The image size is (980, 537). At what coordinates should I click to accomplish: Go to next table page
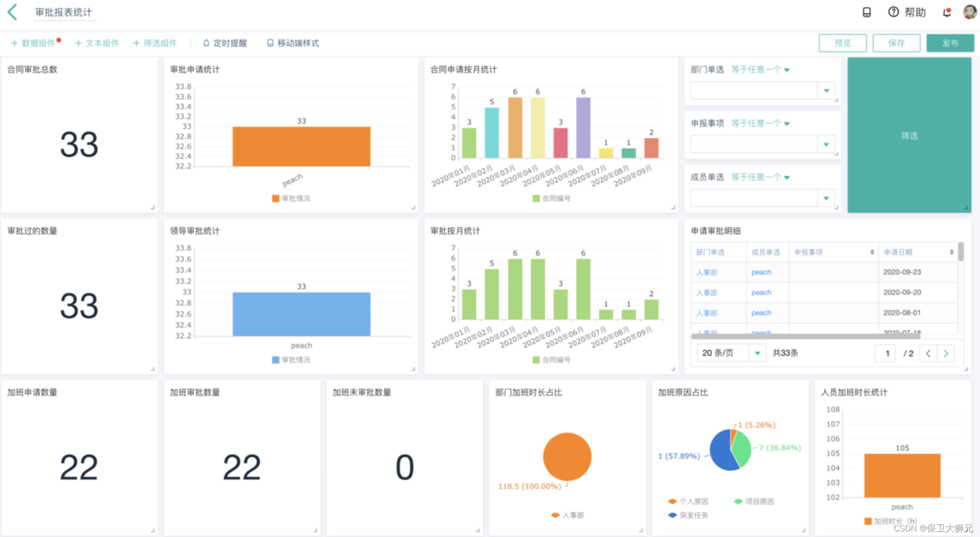coord(946,353)
